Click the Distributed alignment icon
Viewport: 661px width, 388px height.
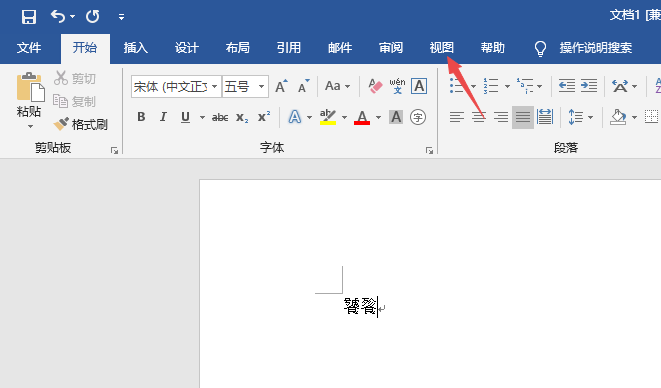coord(545,117)
